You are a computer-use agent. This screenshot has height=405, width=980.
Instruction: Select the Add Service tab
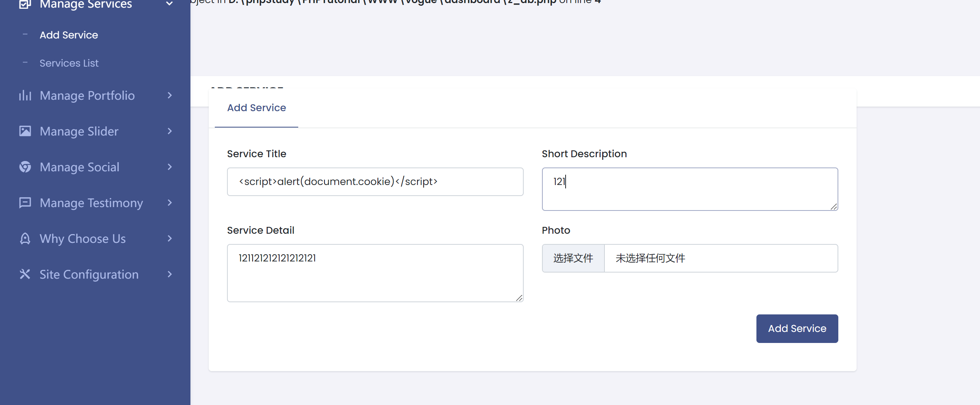click(257, 108)
